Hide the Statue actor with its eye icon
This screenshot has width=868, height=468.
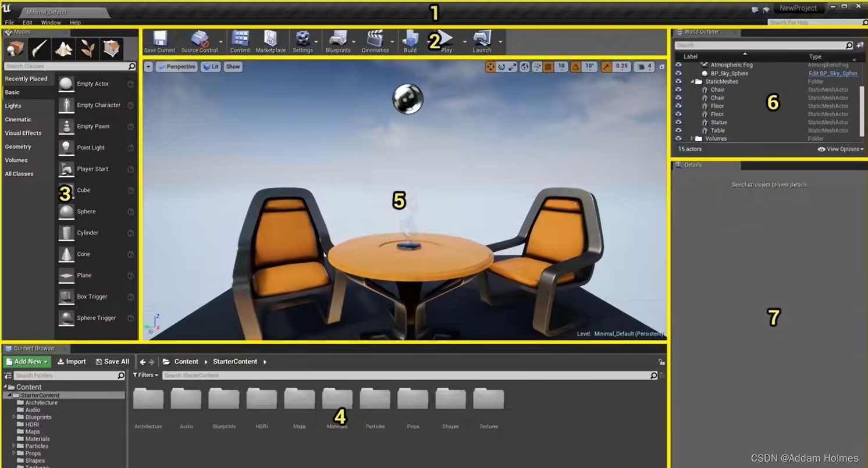678,122
